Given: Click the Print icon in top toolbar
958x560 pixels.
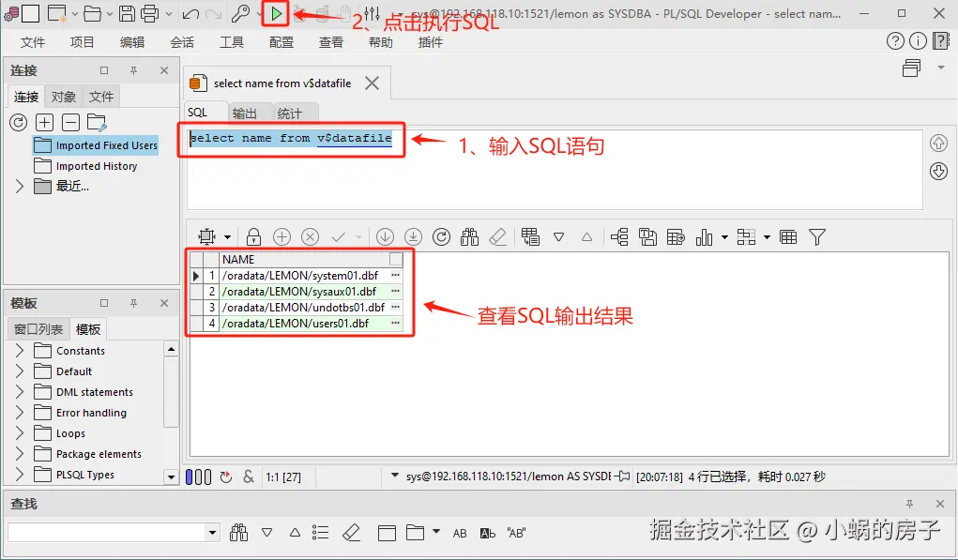Looking at the screenshot, I should 150,13.
